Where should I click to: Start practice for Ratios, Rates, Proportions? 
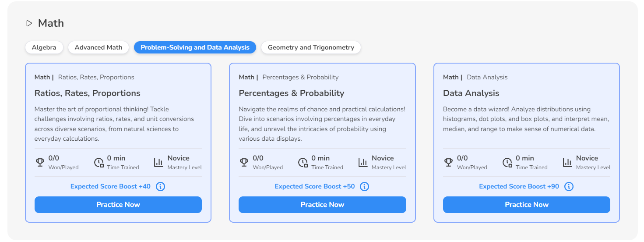pos(118,205)
